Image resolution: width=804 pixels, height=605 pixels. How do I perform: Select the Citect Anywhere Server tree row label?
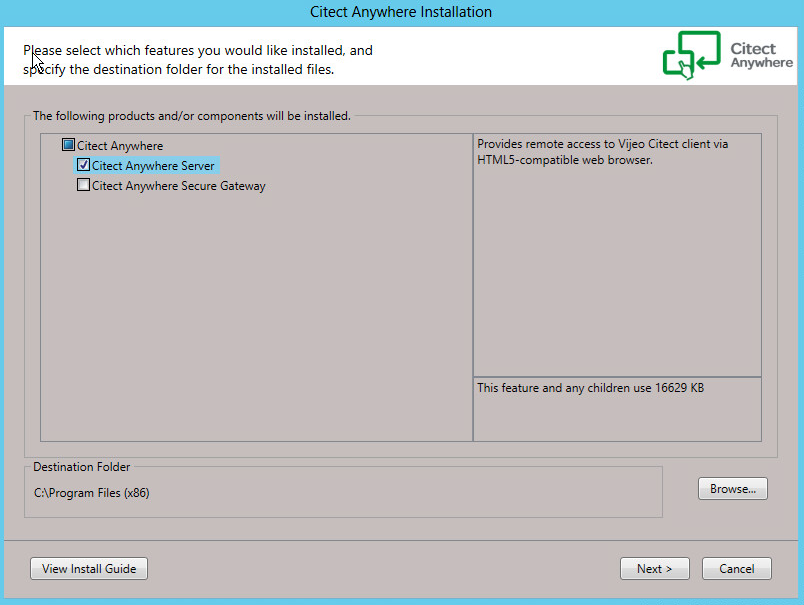pos(153,166)
